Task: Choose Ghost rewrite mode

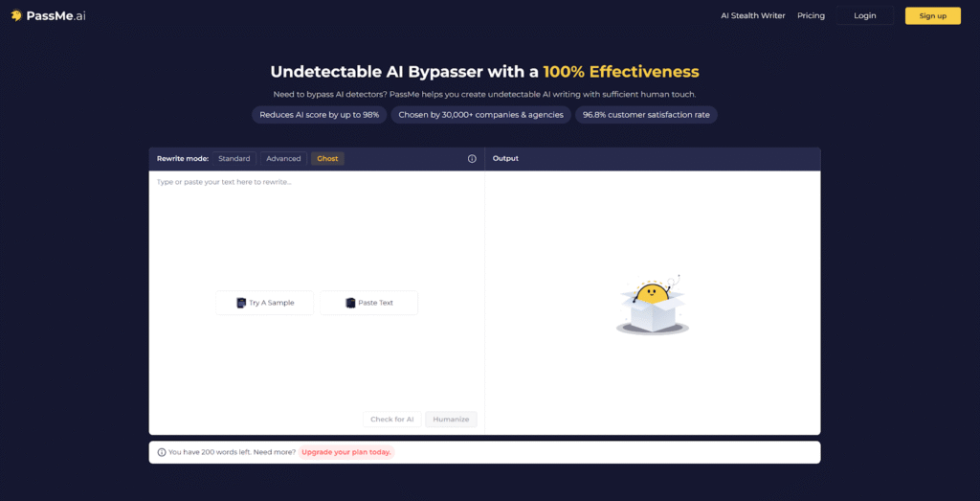Action: coord(327,159)
